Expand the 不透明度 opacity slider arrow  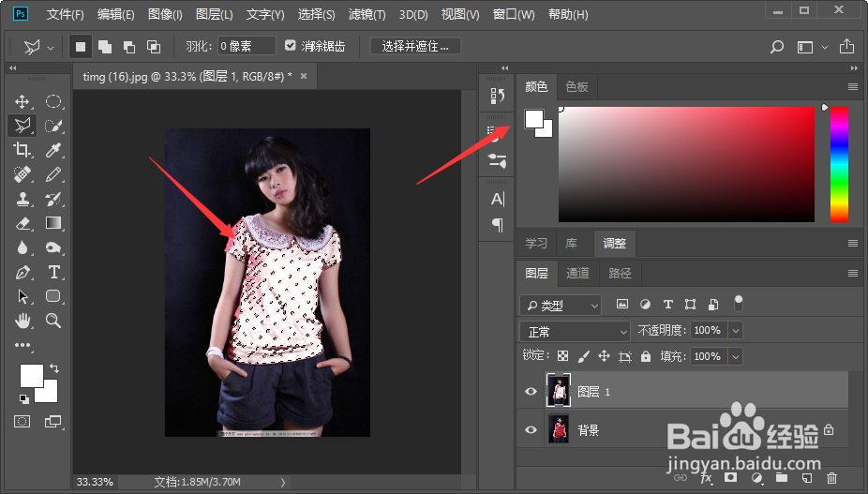pos(736,331)
